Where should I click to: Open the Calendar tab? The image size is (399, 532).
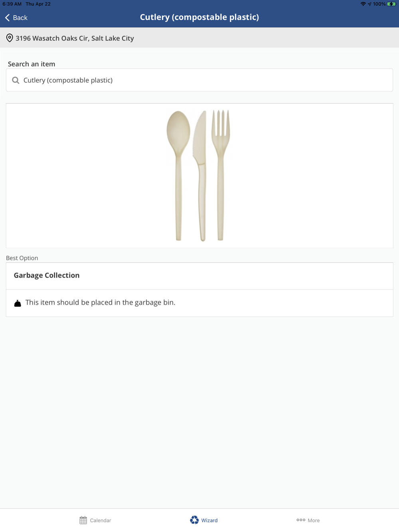[101, 520]
